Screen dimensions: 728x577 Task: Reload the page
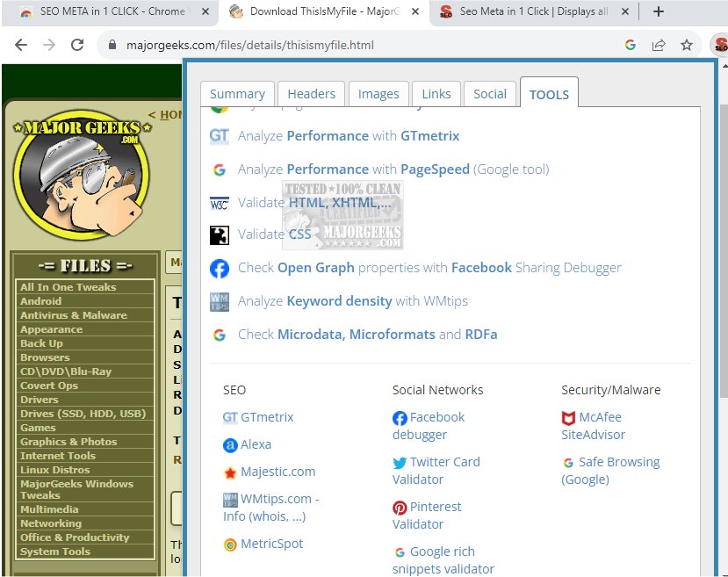click(77, 45)
